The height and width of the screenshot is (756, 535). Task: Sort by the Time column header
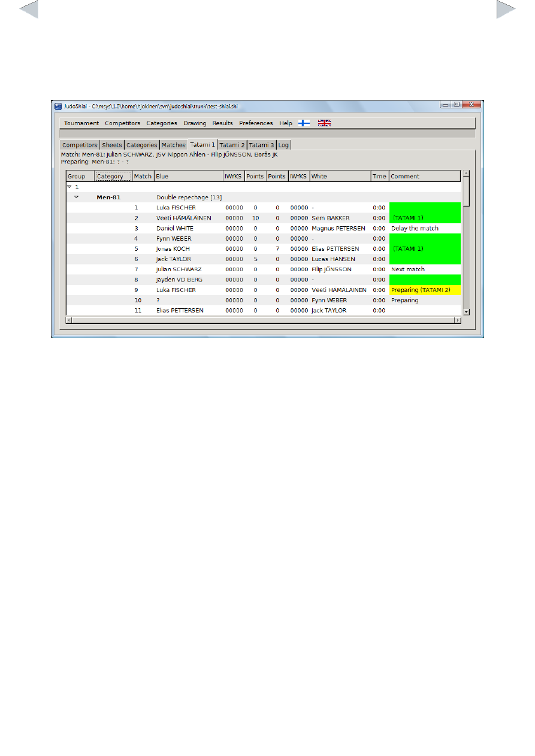pos(379,177)
